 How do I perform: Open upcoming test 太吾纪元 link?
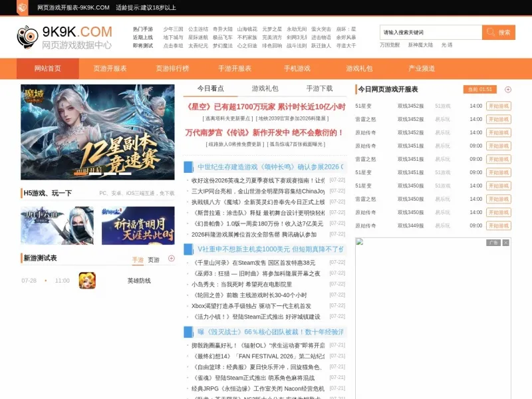coord(198,46)
